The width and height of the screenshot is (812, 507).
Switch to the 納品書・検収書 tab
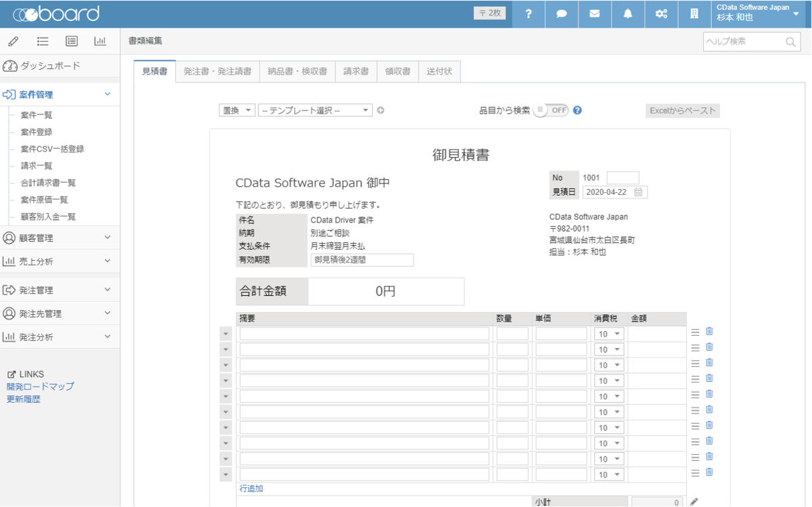click(298, 71)
